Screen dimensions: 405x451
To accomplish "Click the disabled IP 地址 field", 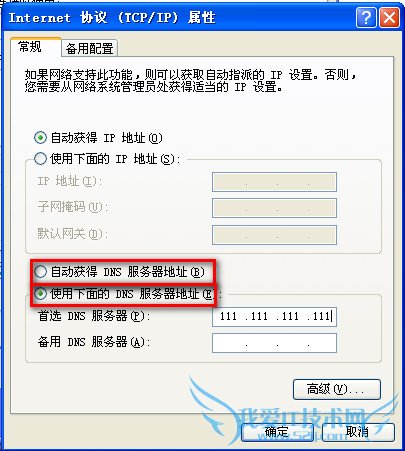I will pos(274,182).
